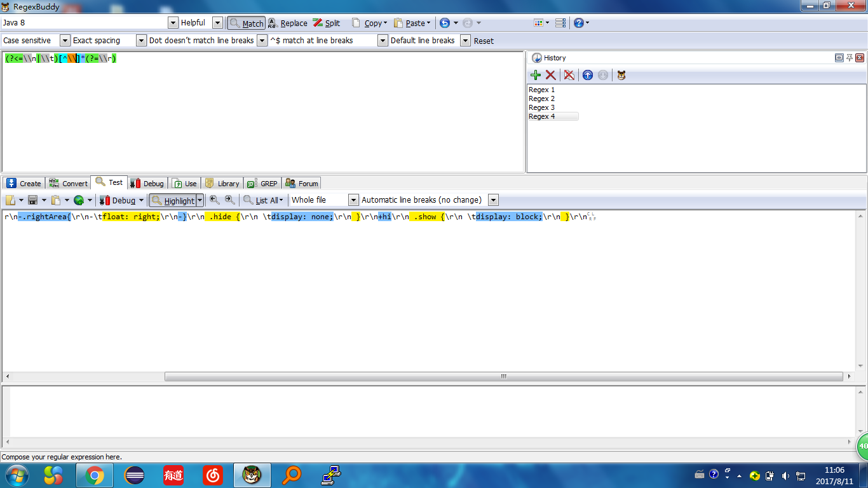Move selected history regex down

pyautogui.click(x=603, y=75)
